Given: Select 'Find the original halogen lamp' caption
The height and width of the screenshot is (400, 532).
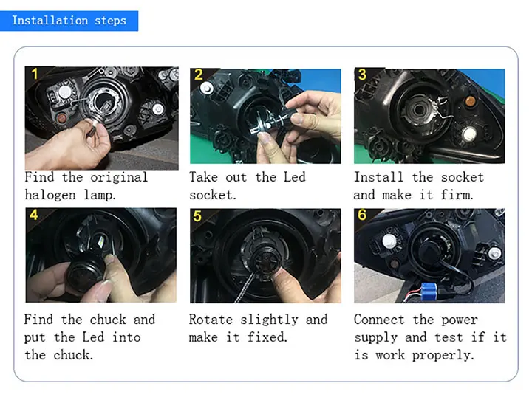Looking at the screenshot, I should click(86, 186).
